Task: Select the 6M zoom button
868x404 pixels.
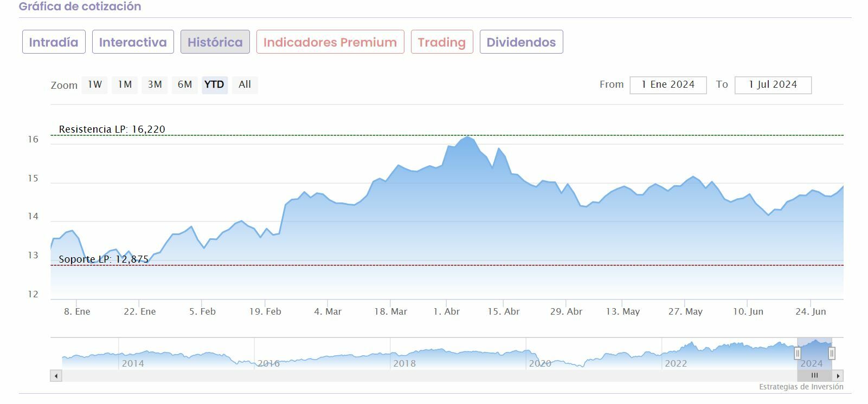Action: [x=185, y=84]
